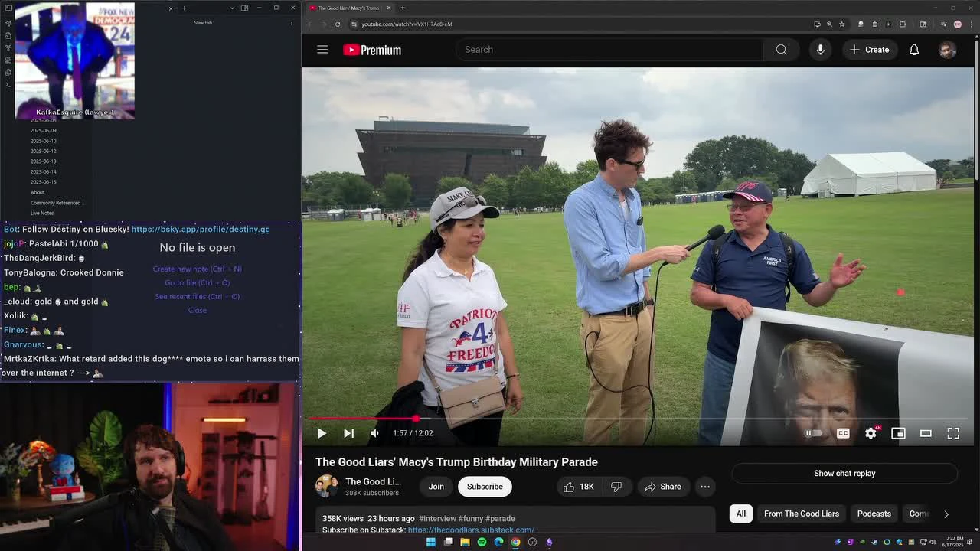Viewport: 980px width, 551px height.
Task: Open YouTube notifications bell
Action: click(914, 50)
